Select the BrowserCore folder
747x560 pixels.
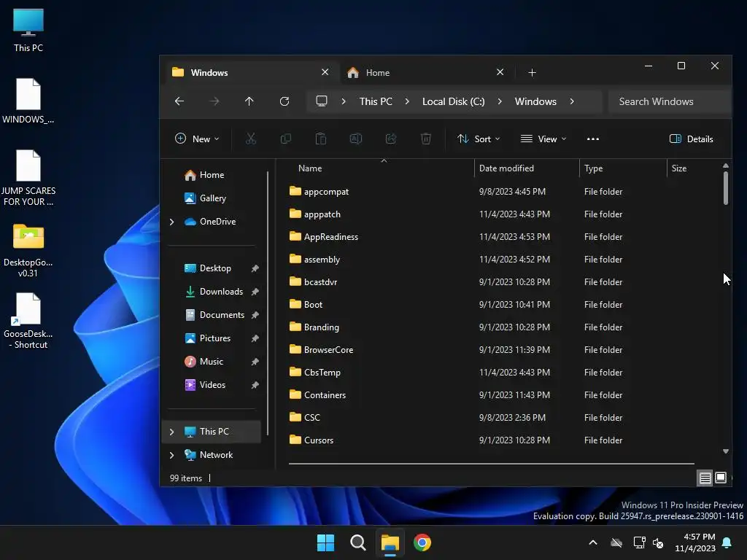328,349
